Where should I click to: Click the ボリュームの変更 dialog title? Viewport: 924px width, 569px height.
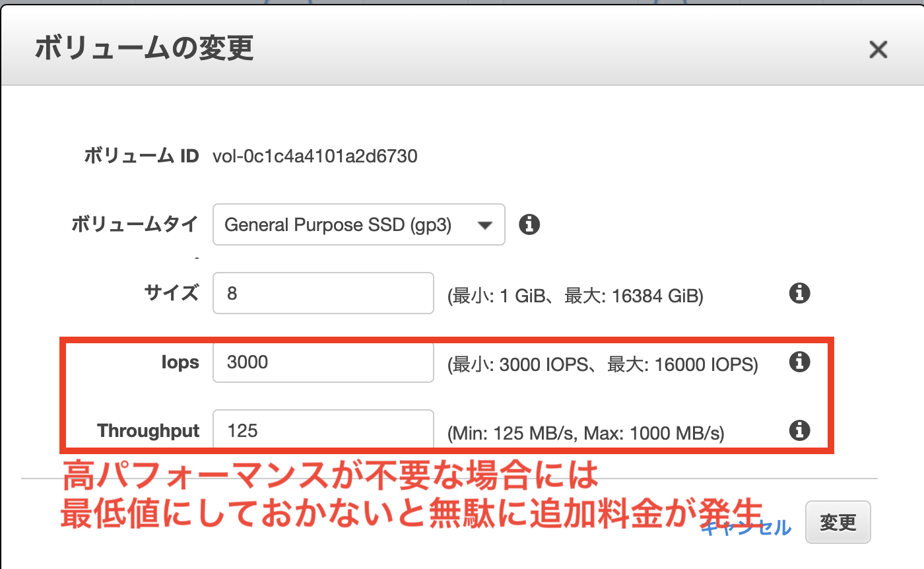click(x=143, y=50)
